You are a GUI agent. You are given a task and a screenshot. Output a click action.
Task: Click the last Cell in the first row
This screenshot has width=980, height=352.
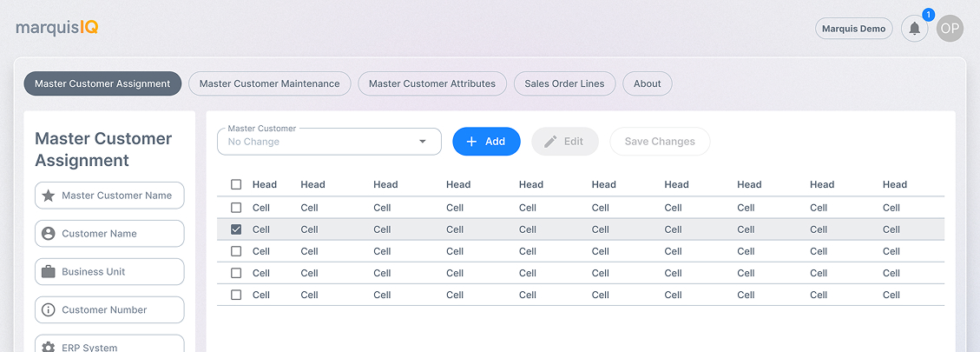(x=891, y=208)
